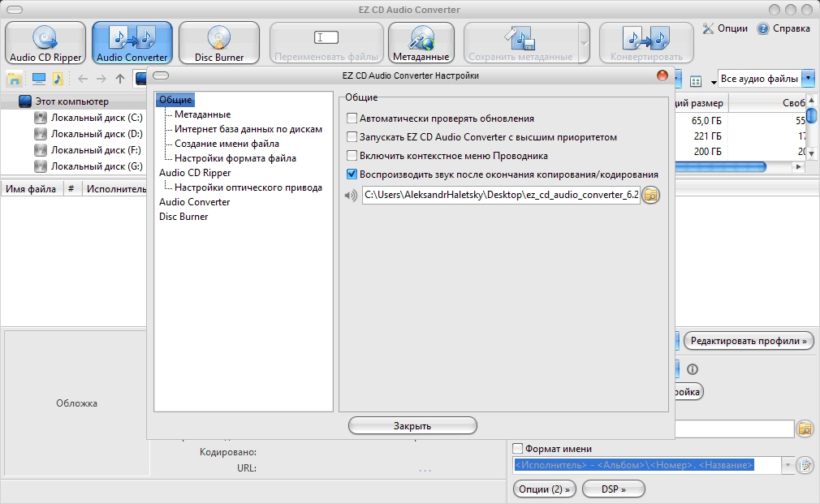Select Общие in the settings tree
820x504 pixels.
point(175,99)
